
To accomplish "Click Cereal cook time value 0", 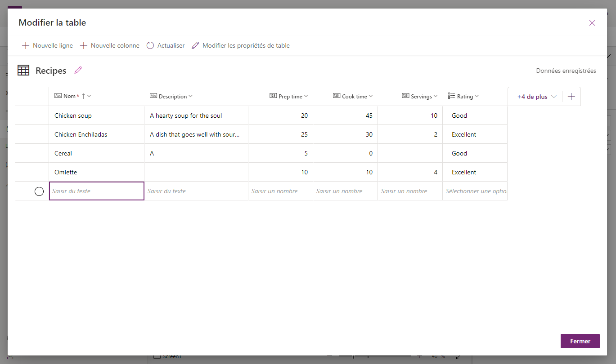I will click(x=346, y=153).
